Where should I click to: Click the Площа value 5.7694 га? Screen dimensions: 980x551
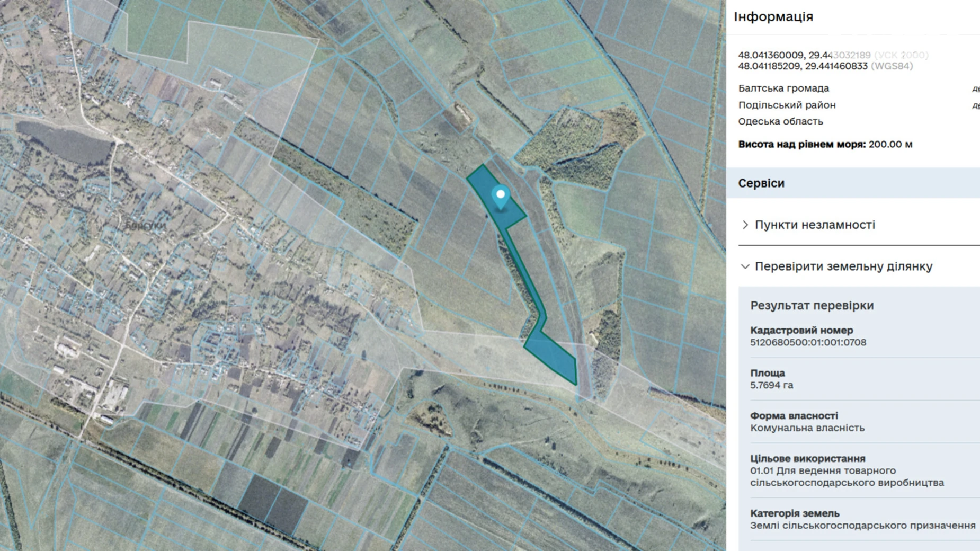click(771, 385)
